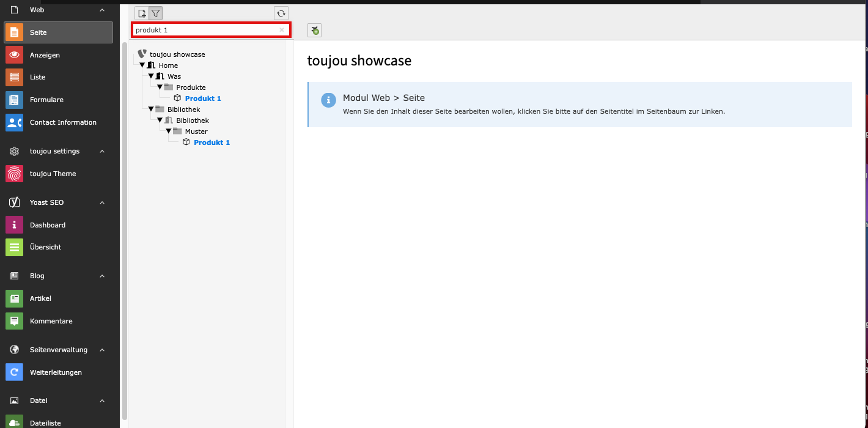
Task: Open Contact Information module
Action: pyautogui.click(x=63, y=122)
